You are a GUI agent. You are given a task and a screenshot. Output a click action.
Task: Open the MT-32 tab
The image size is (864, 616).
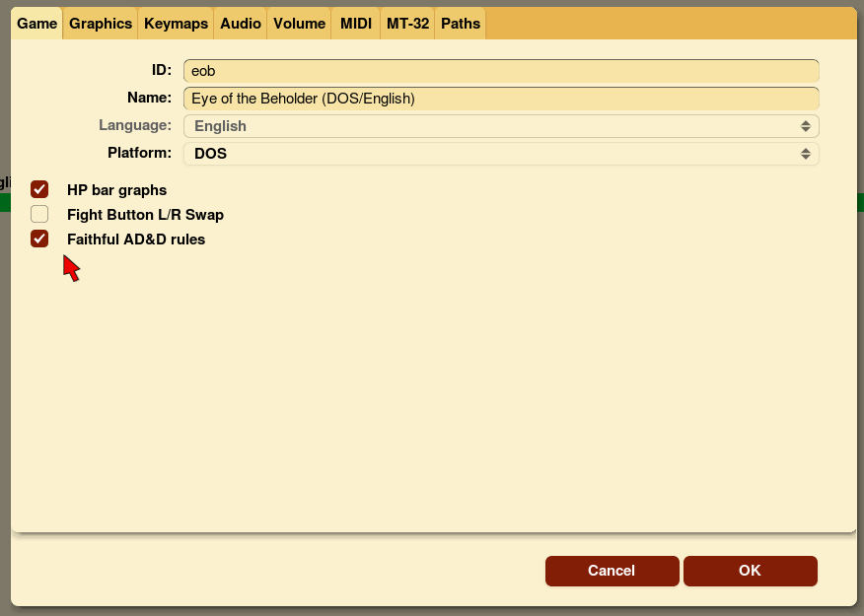pos(407,24)
